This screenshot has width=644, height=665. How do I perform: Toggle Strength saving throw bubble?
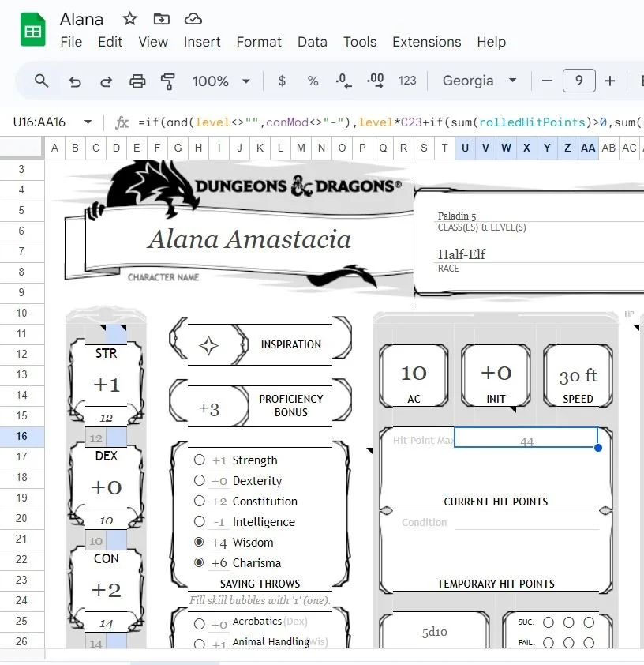coord(199,460)
